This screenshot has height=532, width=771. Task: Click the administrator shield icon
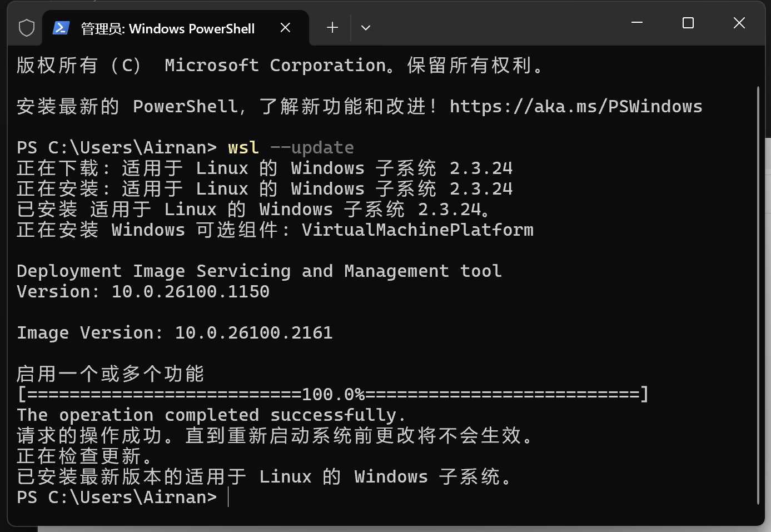coord(26,28)
